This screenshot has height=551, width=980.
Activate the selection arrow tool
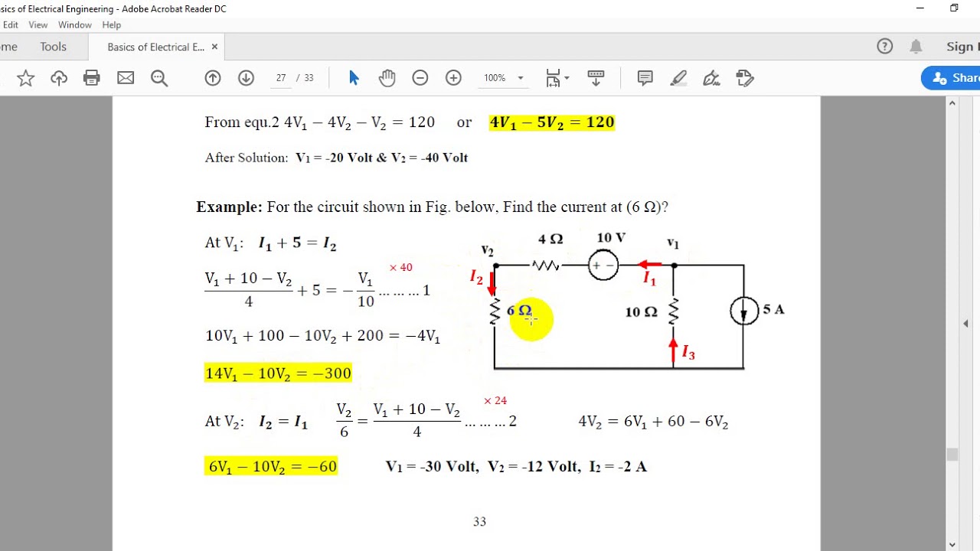[354, 78]
